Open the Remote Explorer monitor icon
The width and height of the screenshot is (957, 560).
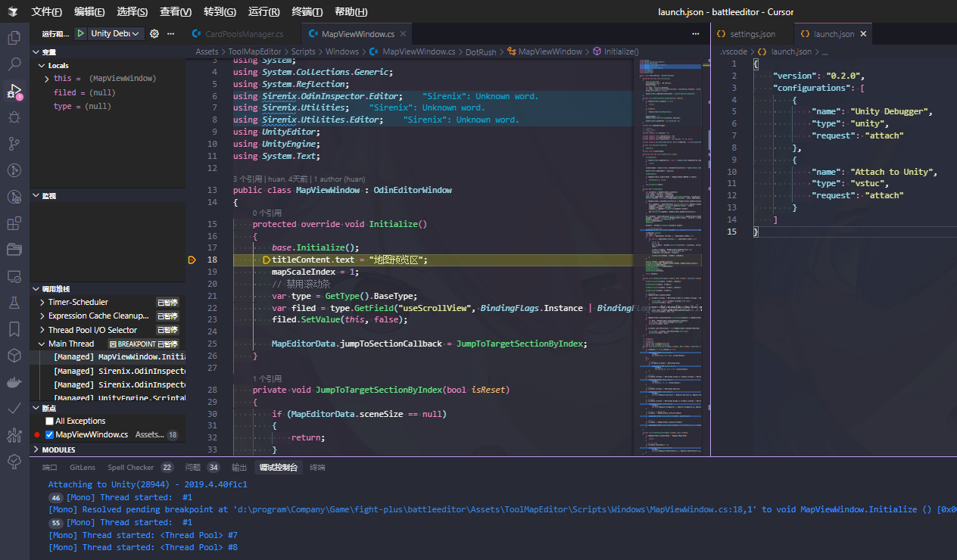tap(14, 276)
